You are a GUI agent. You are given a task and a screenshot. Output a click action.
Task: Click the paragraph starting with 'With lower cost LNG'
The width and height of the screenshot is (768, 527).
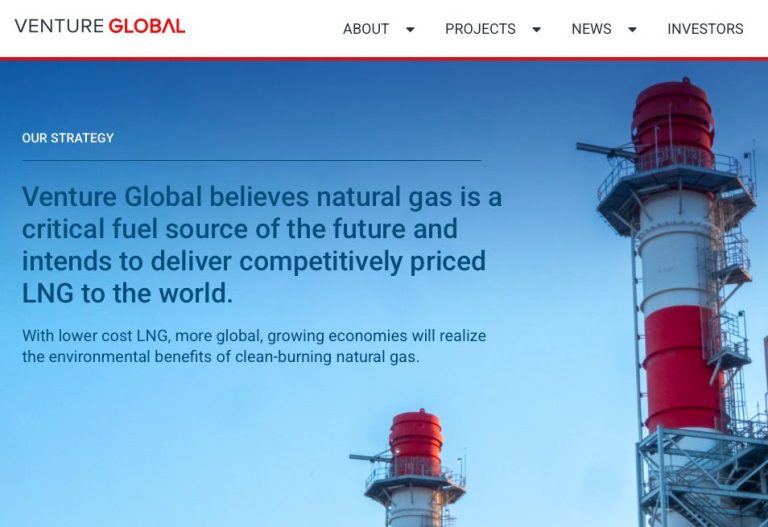pyautogui.click(x=254, y=346)
